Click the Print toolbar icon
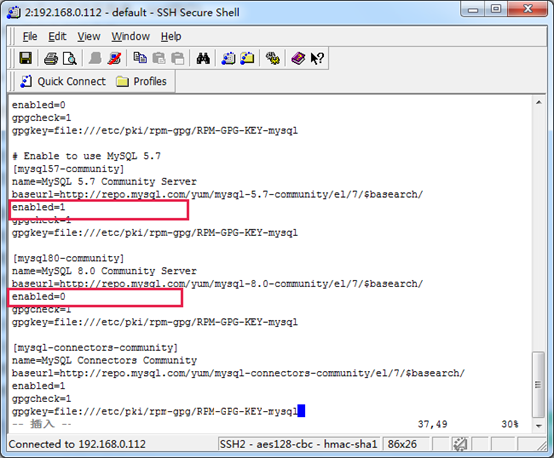 51,58
